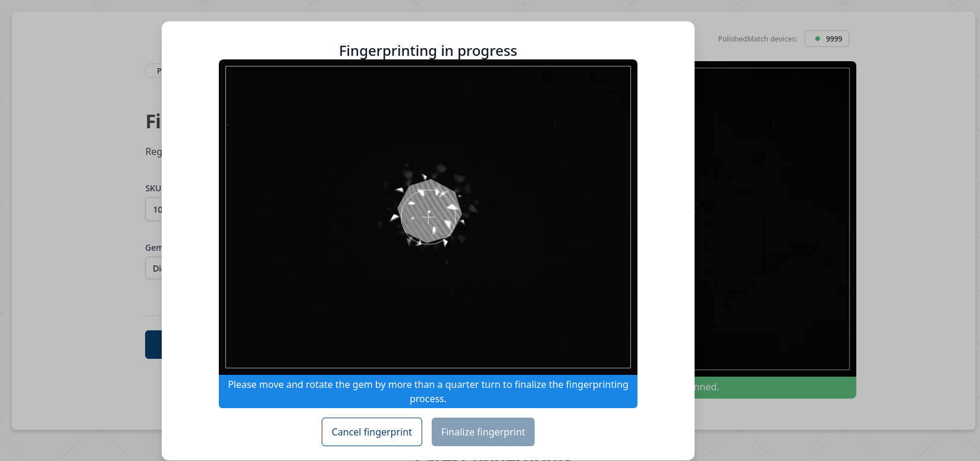980x461 pixels.
Task: Click the green status dot beside 9999
Action: coord(818,39)
